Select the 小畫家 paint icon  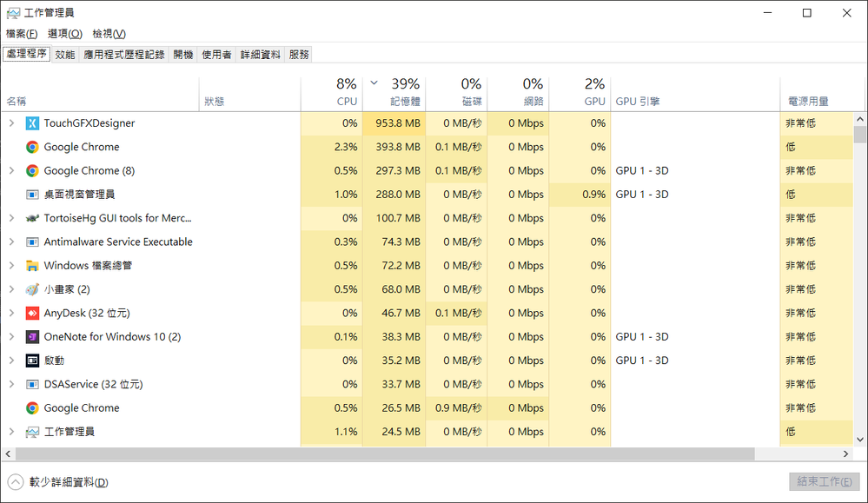point(32,289)
